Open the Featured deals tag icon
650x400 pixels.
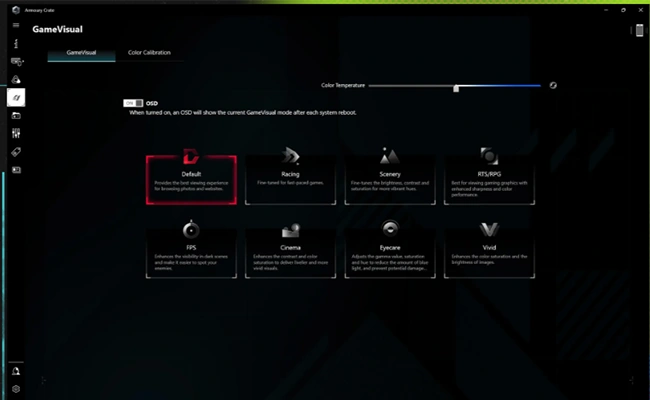pos(16,152)
